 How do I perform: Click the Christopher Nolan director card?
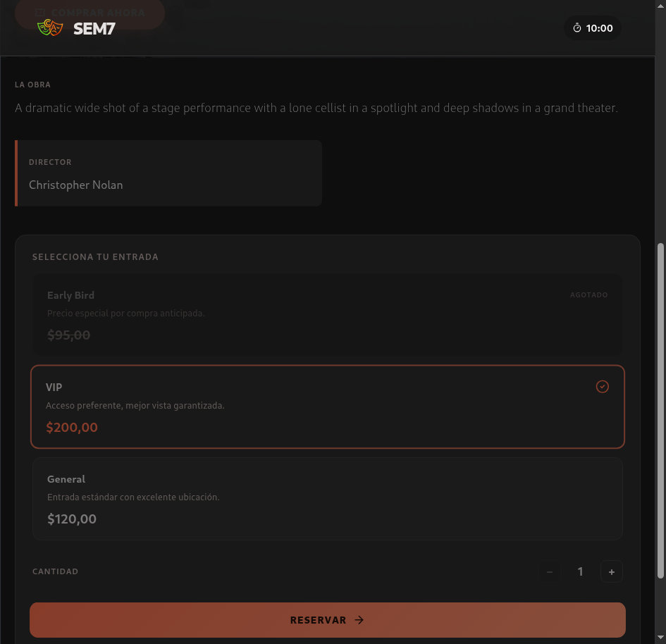tap(168, 173)
